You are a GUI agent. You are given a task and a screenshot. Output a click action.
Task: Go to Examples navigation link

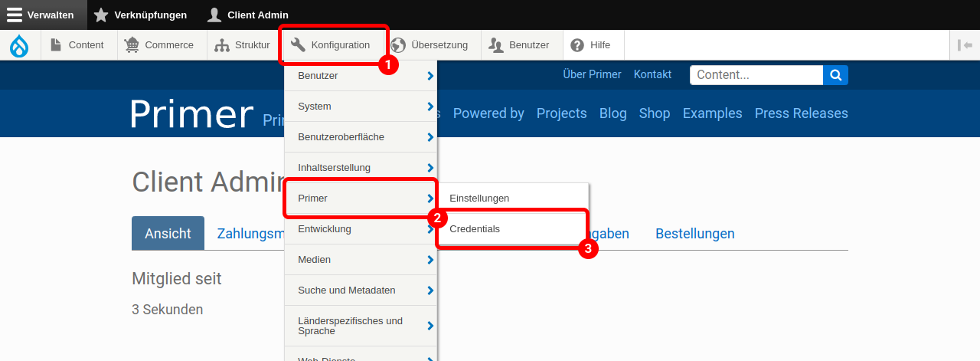(x=713, y=113)
